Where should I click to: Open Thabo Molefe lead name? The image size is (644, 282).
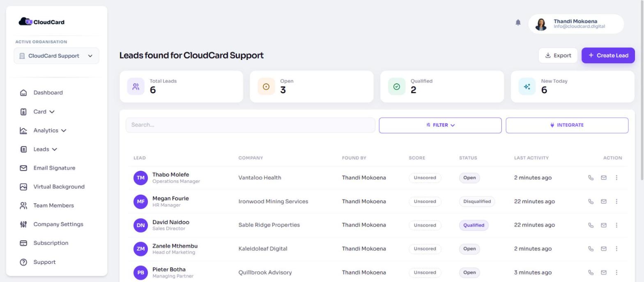(x=170, y=175)
